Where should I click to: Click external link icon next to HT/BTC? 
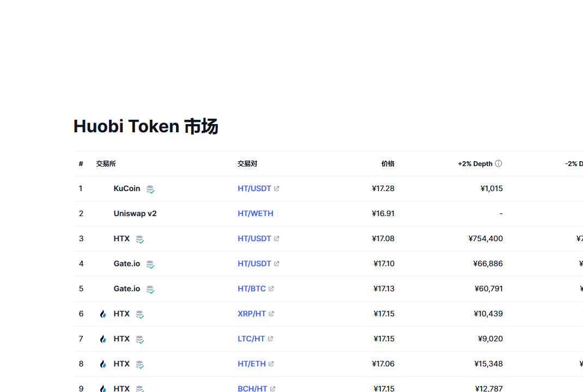pos(271,289)
